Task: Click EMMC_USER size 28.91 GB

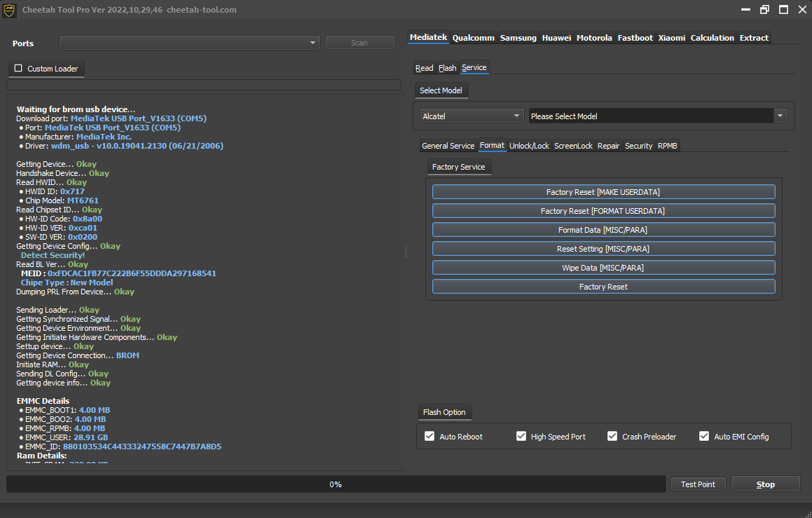Action: (90, 437)
